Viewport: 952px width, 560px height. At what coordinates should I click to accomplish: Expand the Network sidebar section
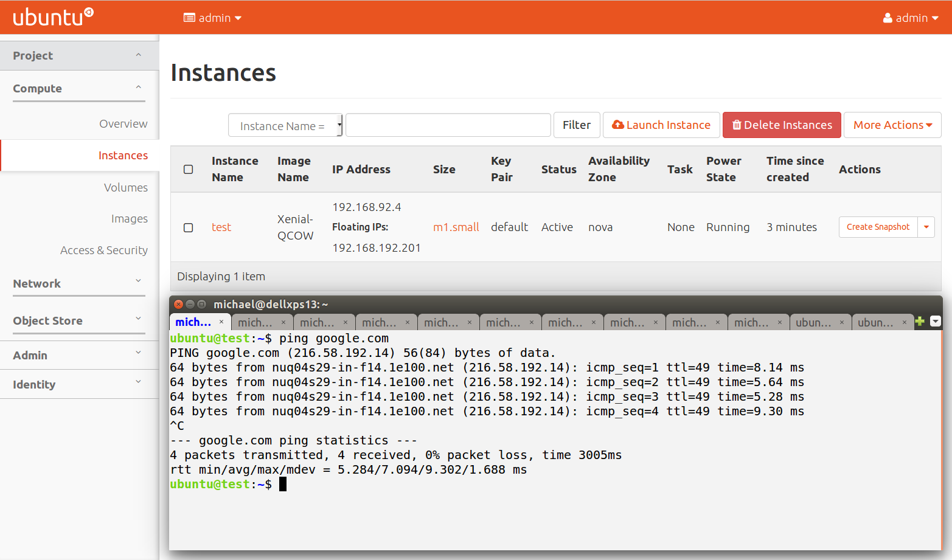click(x=79, y=283)
